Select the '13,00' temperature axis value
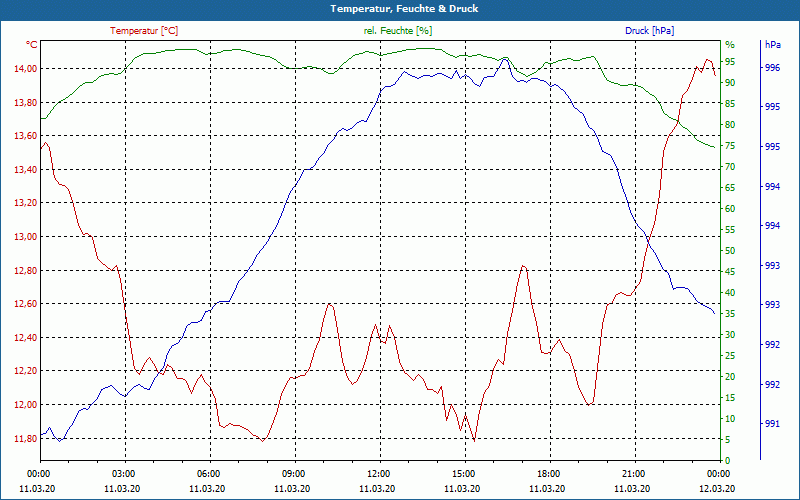 (x=26, y=237)
